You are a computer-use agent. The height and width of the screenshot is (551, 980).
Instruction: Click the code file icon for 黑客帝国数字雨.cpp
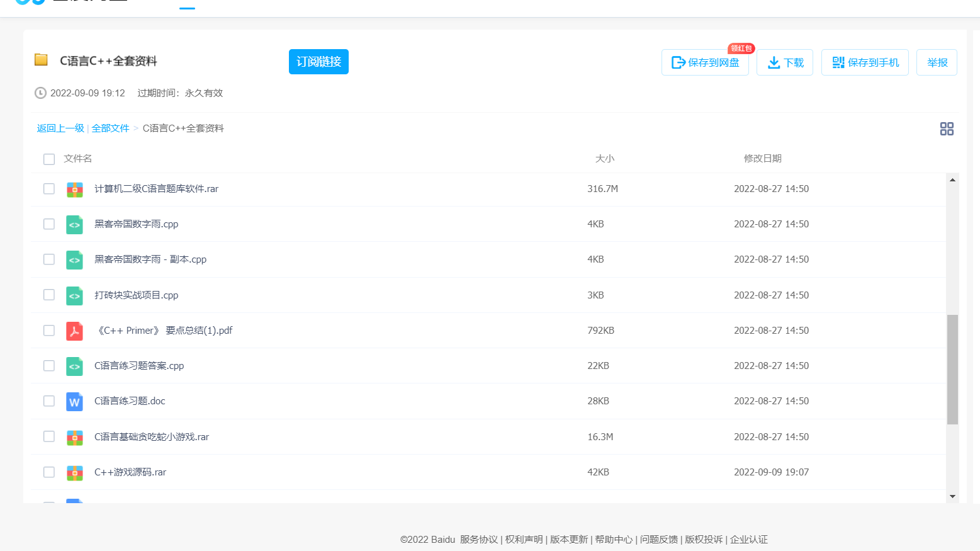click(x=75, y=224)
